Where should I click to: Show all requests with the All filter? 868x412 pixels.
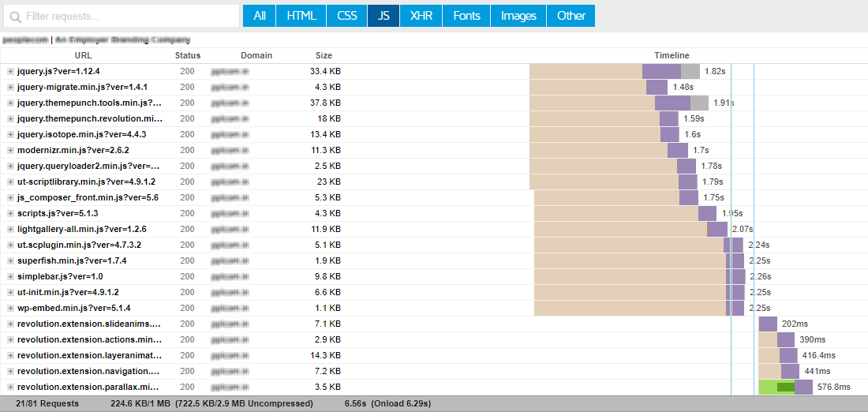pyautogui.click(x=260, y=16)
